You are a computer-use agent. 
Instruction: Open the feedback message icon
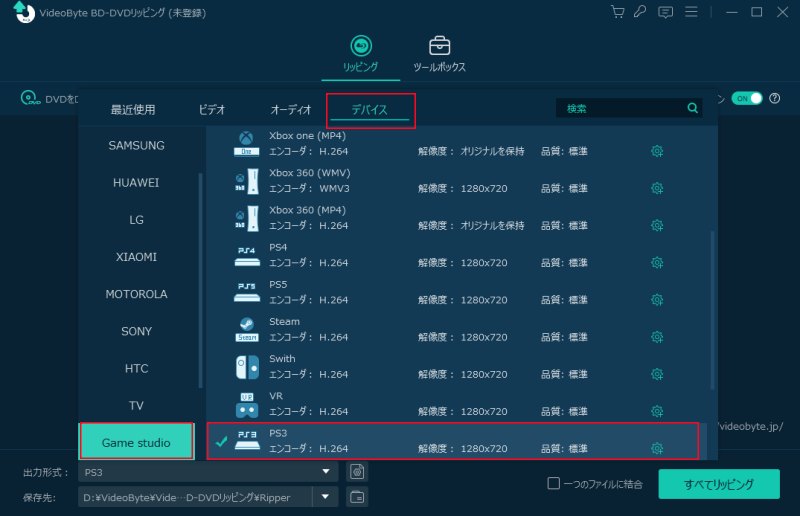[665, 12]
